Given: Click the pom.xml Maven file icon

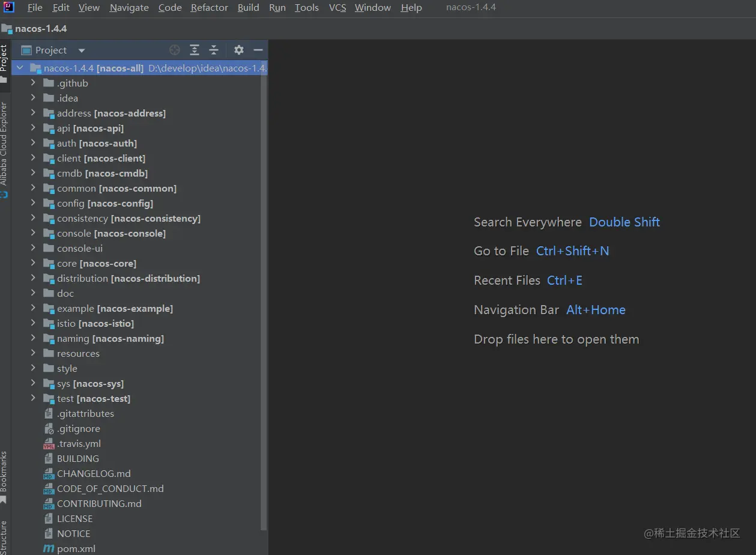Looking at the screenshot, I should pyautogui.click(x=49, y=548).
